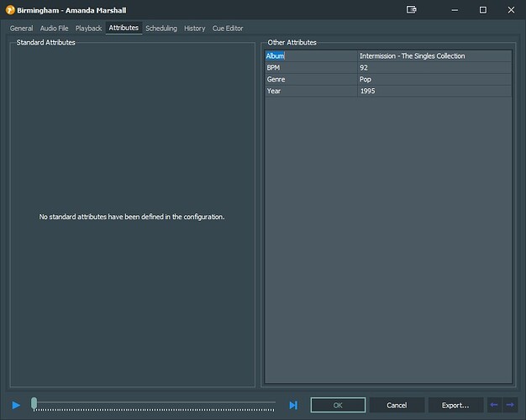Switch to the Audio File tab
The height and width of the screenshot is (420, 526).
coord(54,29)
